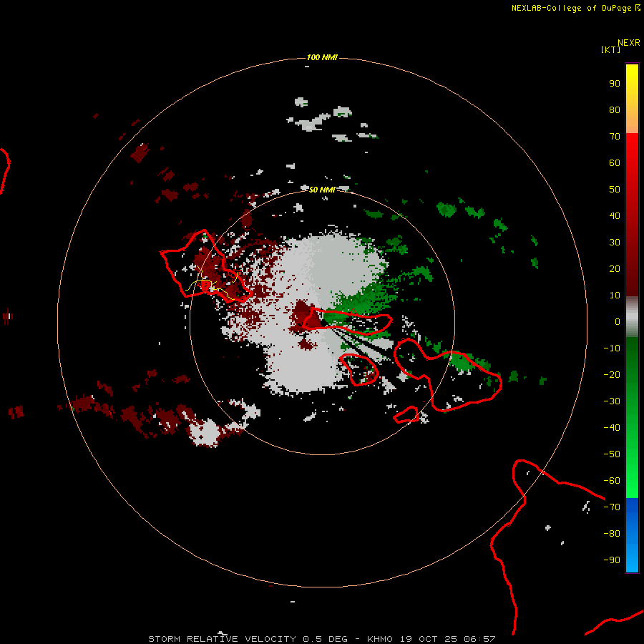Image resolution: width=644 pixels, height=644 pixels.
Task: Click the NEXR label above the color scale
Action: pyautogui.click(x=628, y=43)
